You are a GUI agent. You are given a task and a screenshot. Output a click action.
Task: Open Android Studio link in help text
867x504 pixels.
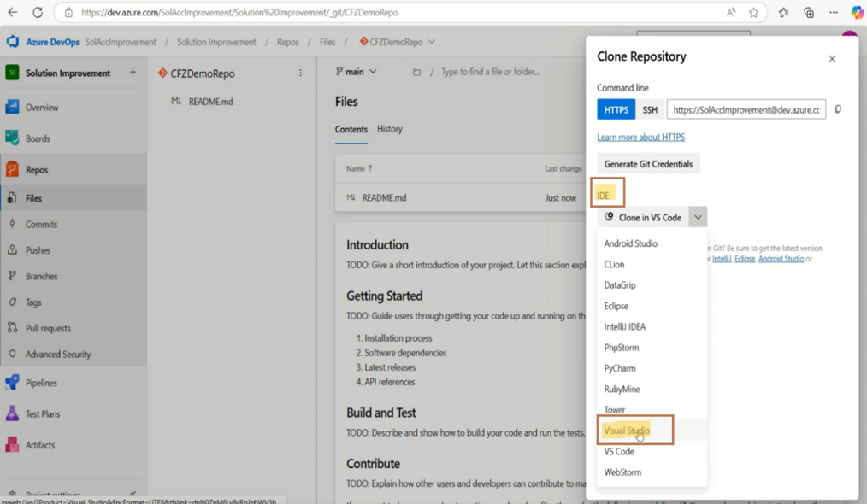click(x=781, y=259)
